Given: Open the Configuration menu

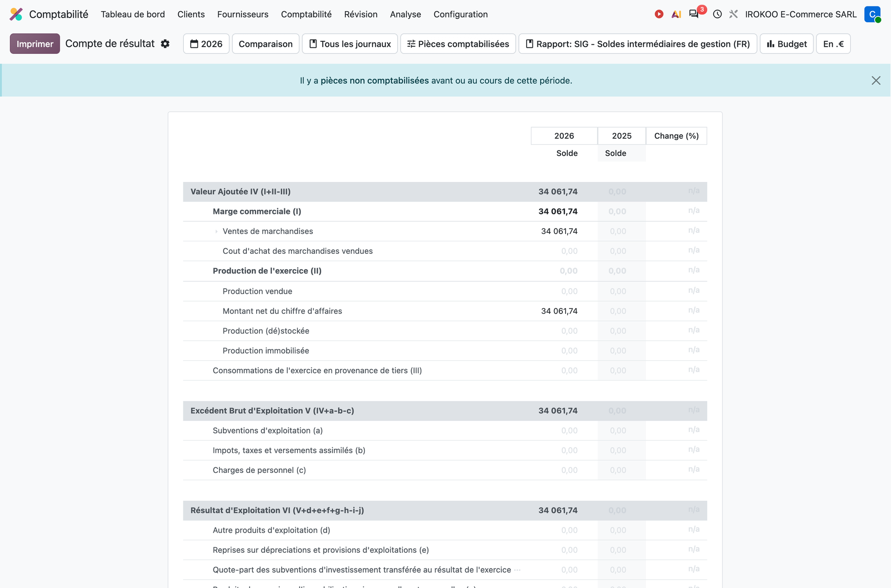Looking at the screenshot, I should tap(460, 14).
